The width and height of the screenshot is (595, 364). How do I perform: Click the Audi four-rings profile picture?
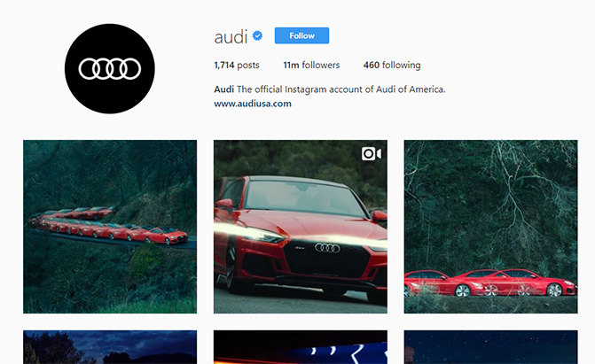tap(110, 68)
